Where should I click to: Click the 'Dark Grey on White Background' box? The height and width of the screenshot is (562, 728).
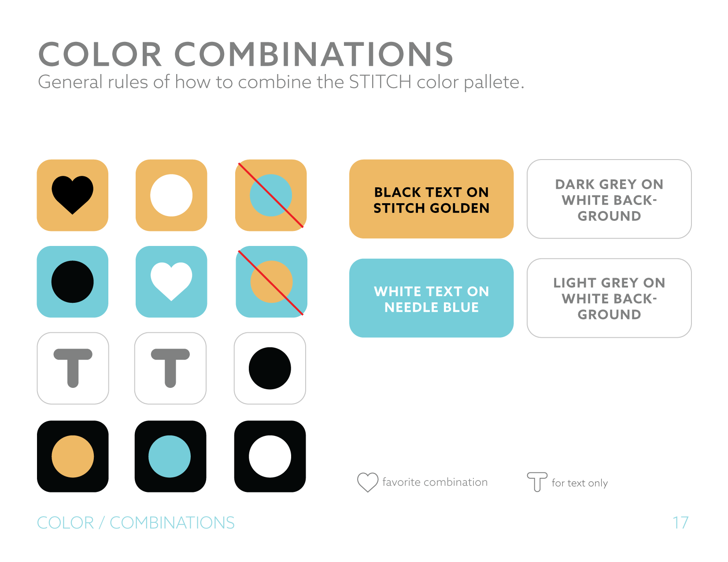(609, 199)
